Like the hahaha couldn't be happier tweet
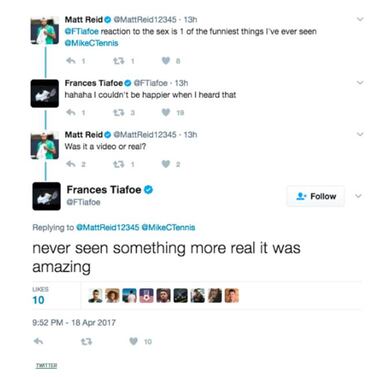Viewport: 375px width, 377px height. click(x=166, y=112)
